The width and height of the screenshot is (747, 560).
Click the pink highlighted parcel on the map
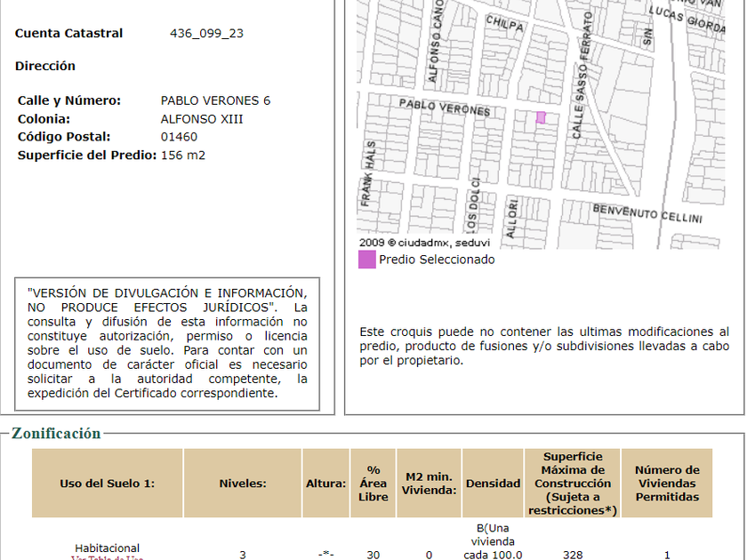(541, 117)
